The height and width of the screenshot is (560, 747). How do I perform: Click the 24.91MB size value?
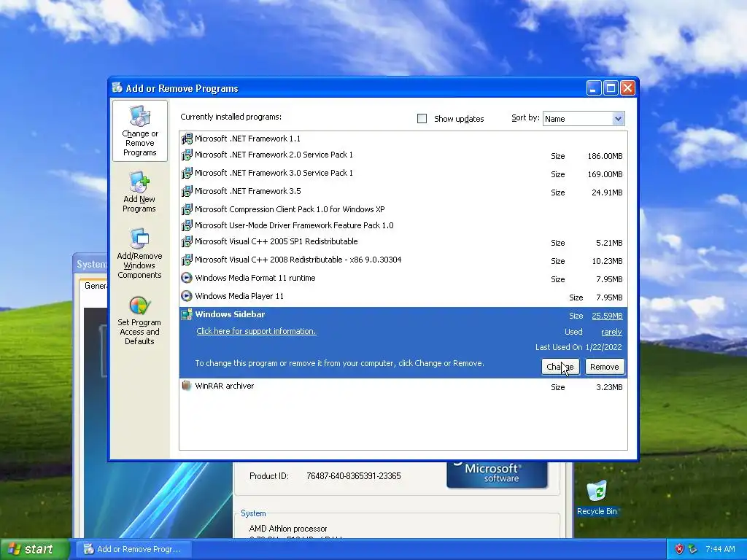607,192
